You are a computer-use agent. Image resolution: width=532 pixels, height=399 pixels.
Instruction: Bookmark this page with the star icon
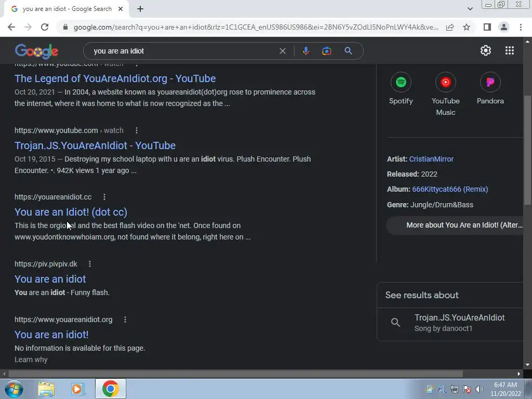pyautogui.click(x=467, y=27)
